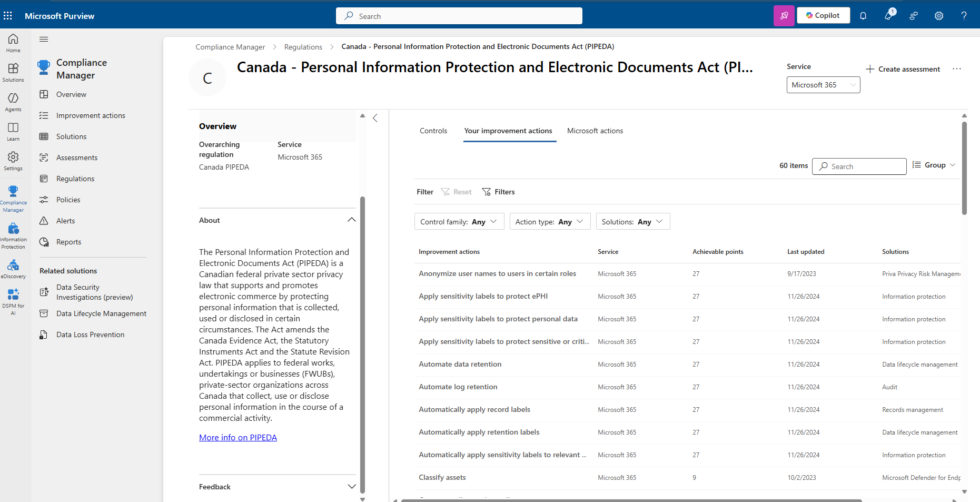Open Information Protection in left rail
This screenshot has height=502, width=980.
(13, 235)
